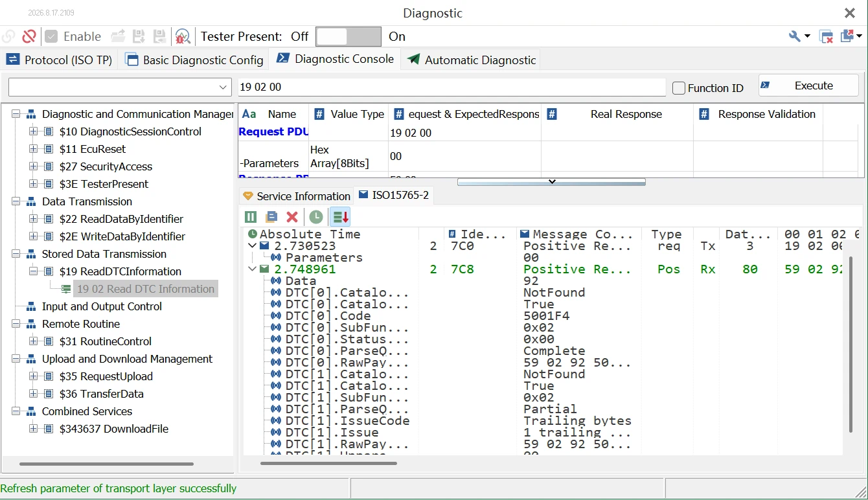The width and height of the screenshot is (868, 500).
Task: Click the grayed save-transfer icon before bug icon
Action: (159, 36)
